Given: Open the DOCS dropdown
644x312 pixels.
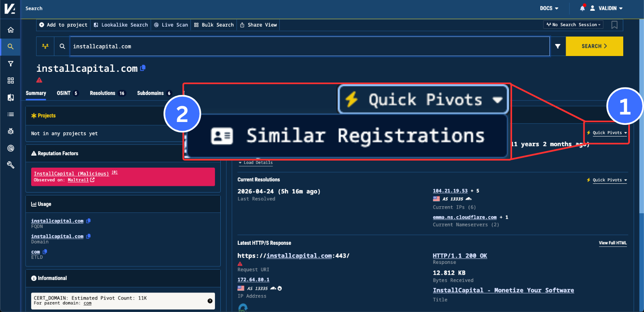Looking at the screenshot, I should coord(549,8).
